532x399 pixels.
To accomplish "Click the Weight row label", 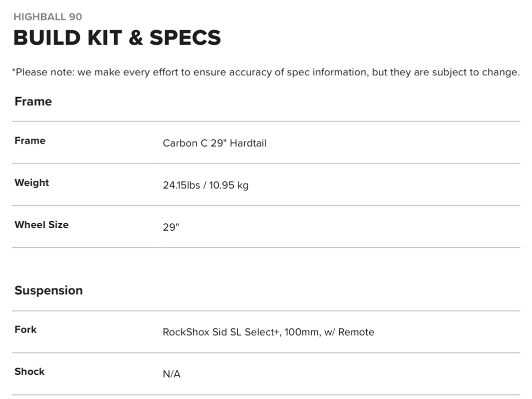I will point(32,183).
